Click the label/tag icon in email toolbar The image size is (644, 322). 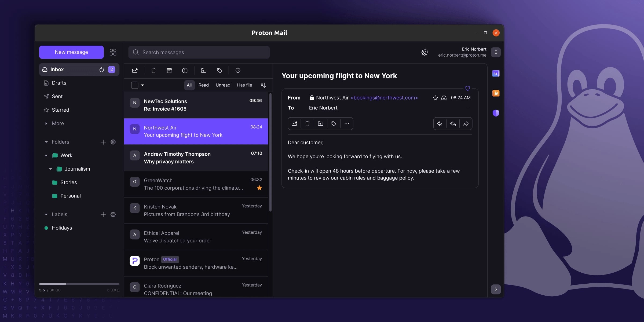[x=334, y=124]
